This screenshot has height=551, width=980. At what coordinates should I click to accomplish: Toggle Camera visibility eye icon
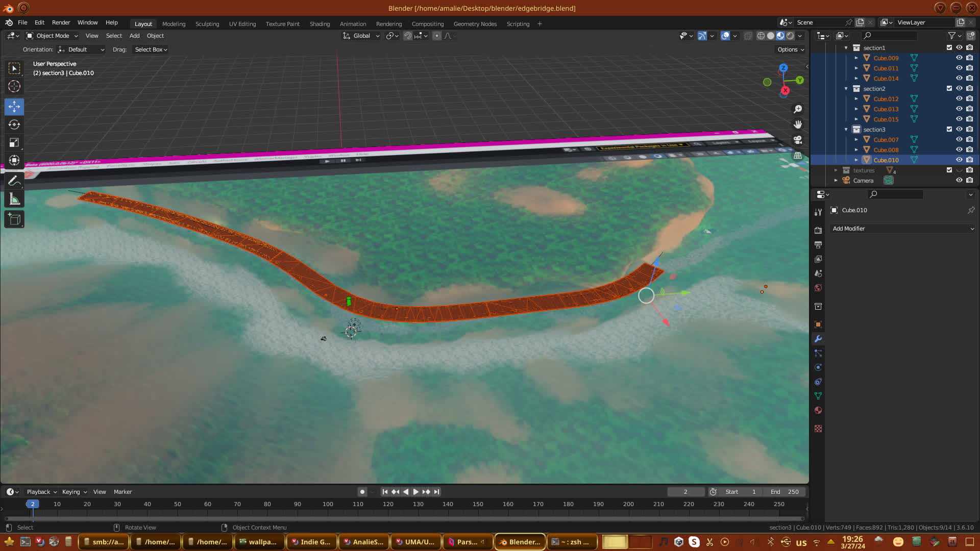959,181
